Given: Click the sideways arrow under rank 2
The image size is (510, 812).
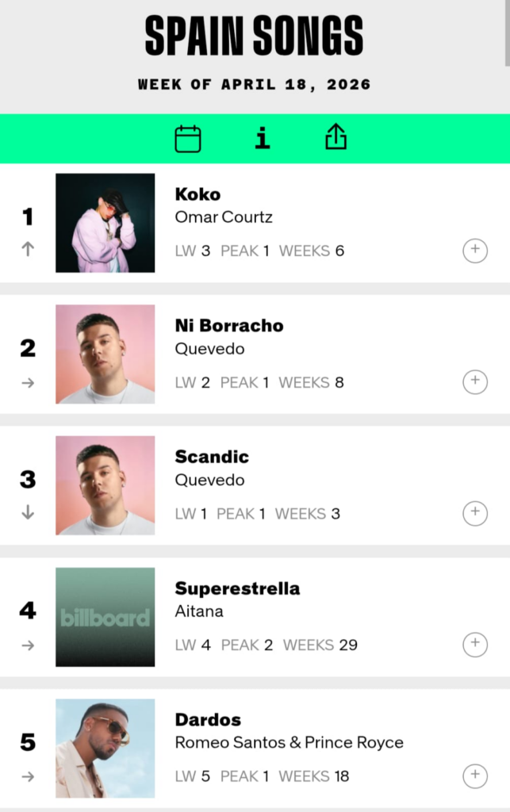Looking at the screenshot, I should pyautogui.click(x=28, y=382).
